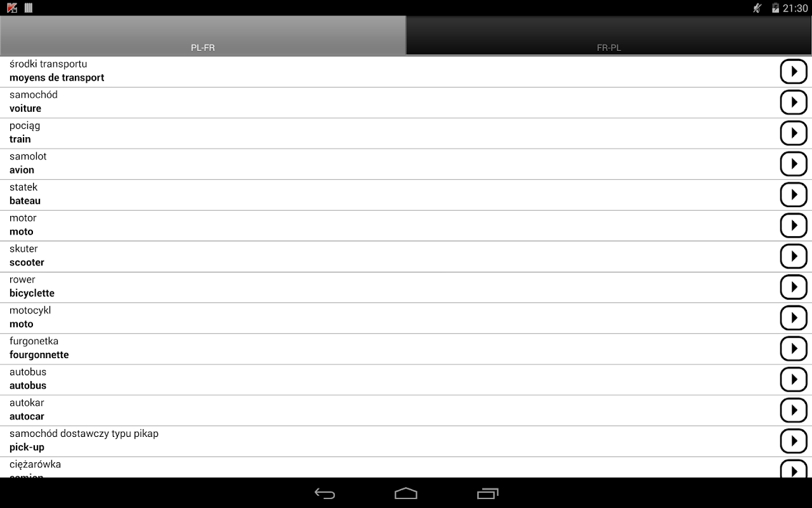The height and width of the screenshot is (508, 812).
Task: Play audio for 'bateau'
Action: [794, 195]
